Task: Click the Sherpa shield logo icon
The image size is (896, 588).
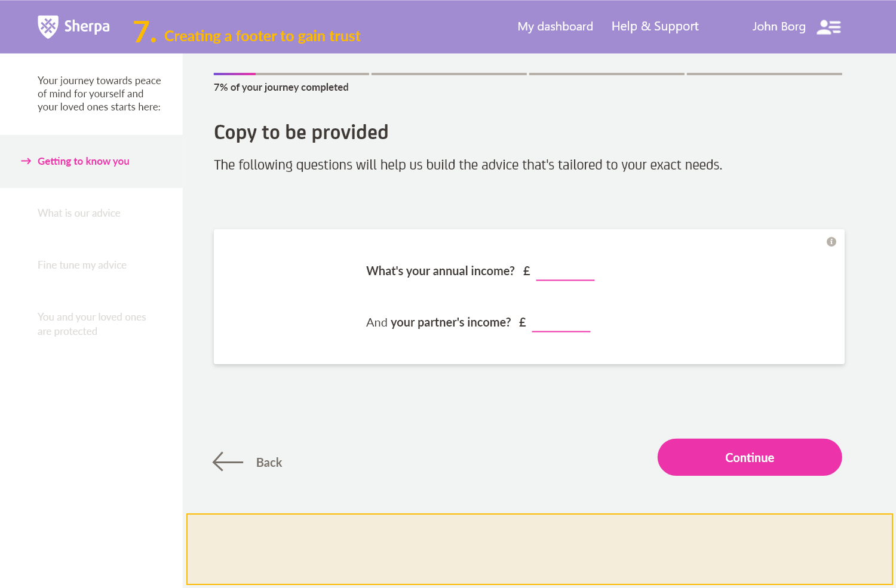Action: pyautogui.click(x=48, y=27)
